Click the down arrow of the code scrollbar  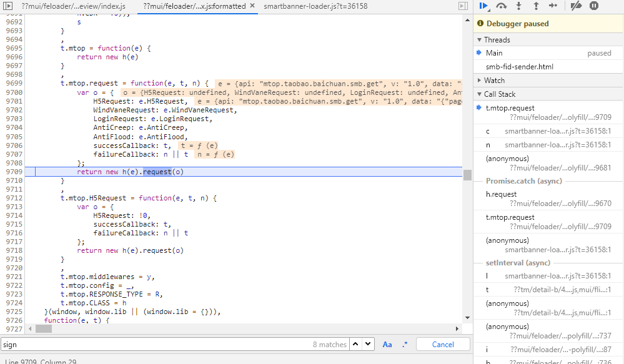(x=468, y=318)
